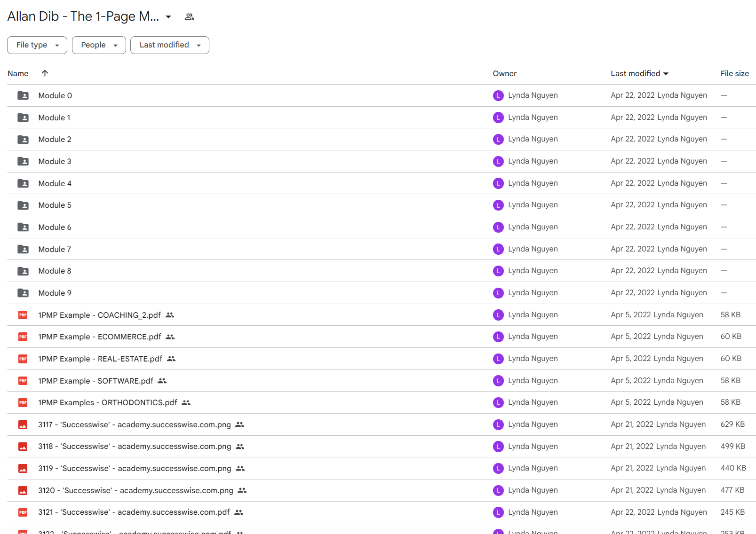Click the 477 KB file size cell
This screenshot has width=756, height=534.
click(732, 490)
